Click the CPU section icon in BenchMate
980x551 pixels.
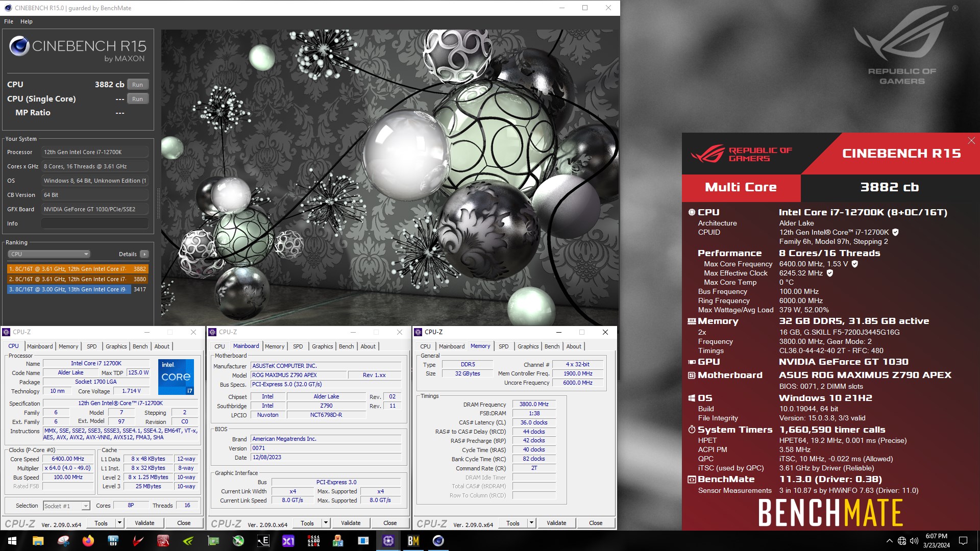click(692, 212)
